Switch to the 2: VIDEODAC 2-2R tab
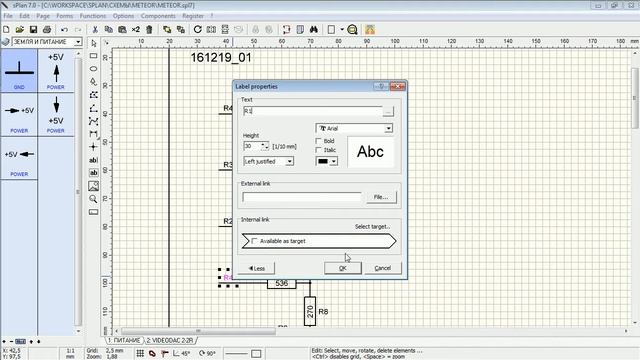 pos(170,340)
